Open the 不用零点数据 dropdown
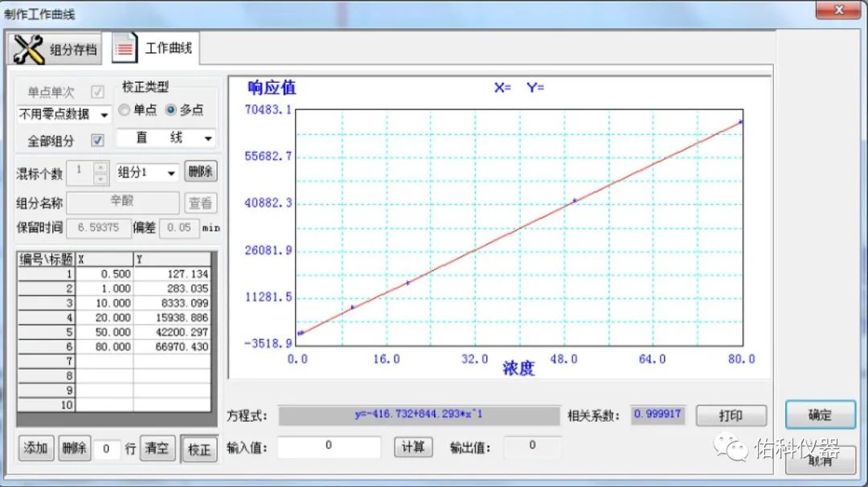 click(x=104, y=115)
